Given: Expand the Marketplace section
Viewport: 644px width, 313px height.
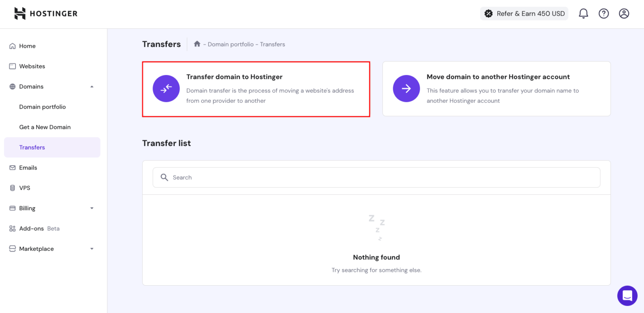Looking at the screenshot, I should pos(92,248).
